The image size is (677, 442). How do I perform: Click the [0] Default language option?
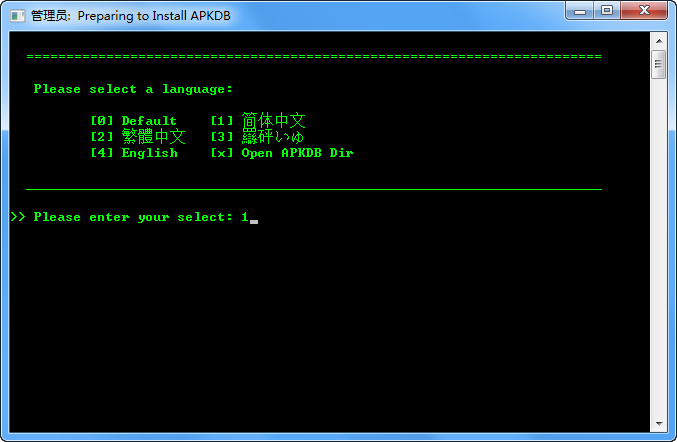134,121
